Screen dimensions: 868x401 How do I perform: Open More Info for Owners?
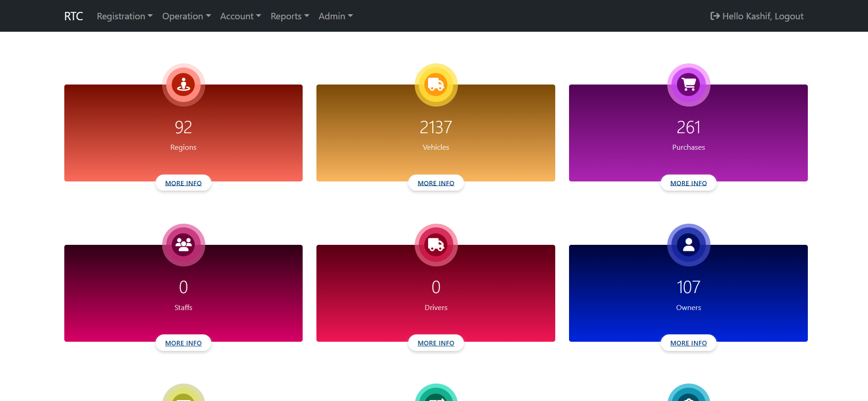tap(688, 343)
